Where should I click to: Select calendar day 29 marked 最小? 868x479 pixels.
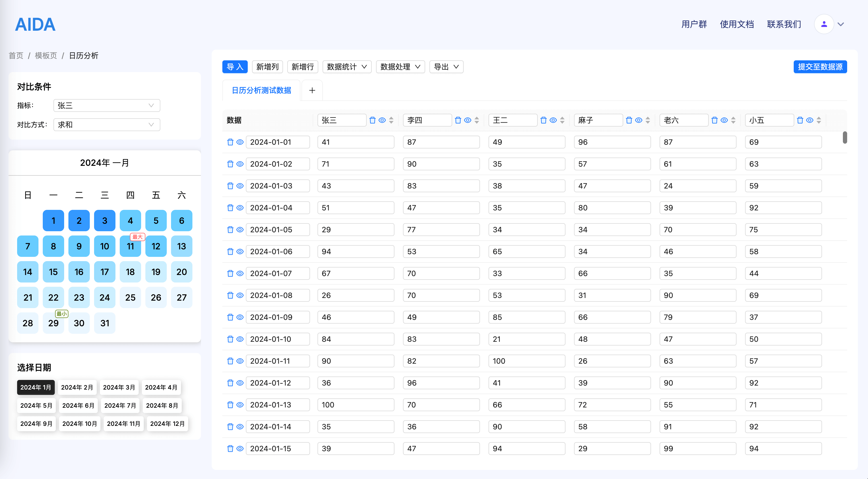tap(53, 323)
